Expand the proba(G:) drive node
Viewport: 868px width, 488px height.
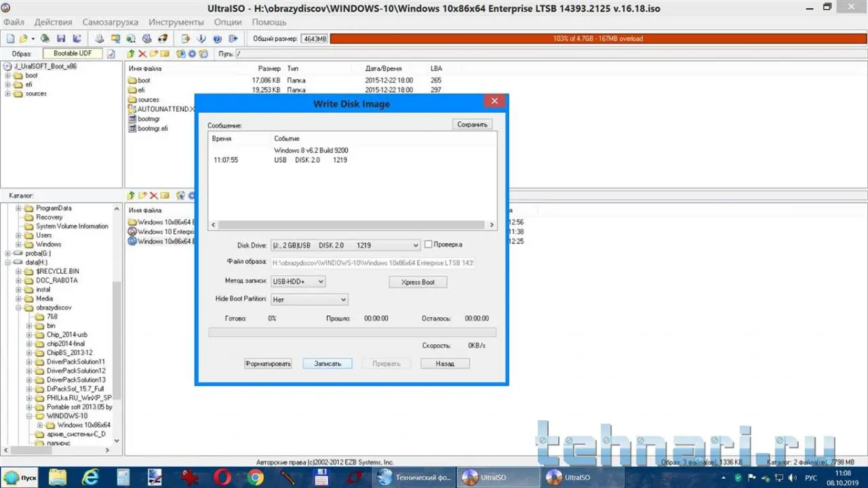(8, 253)
